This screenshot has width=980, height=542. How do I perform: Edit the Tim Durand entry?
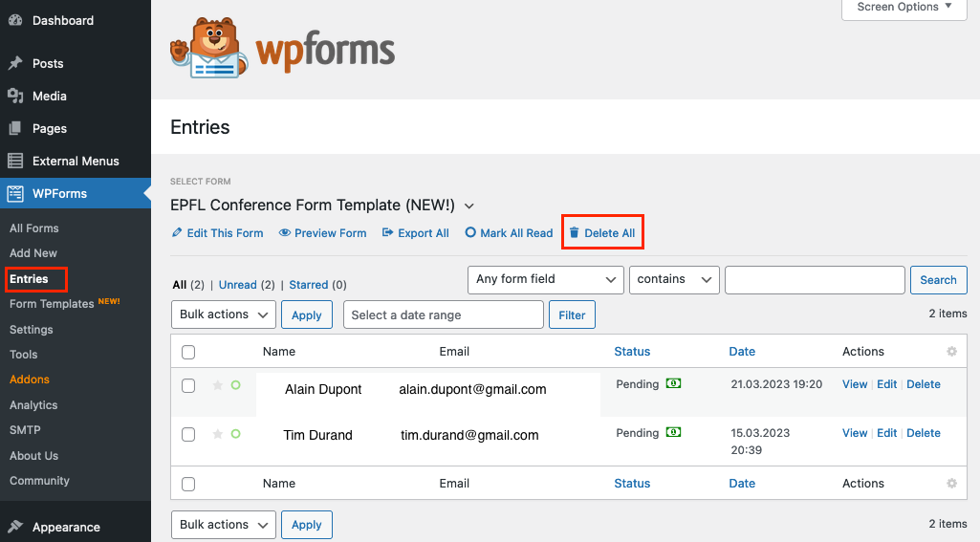coord(886,433)
